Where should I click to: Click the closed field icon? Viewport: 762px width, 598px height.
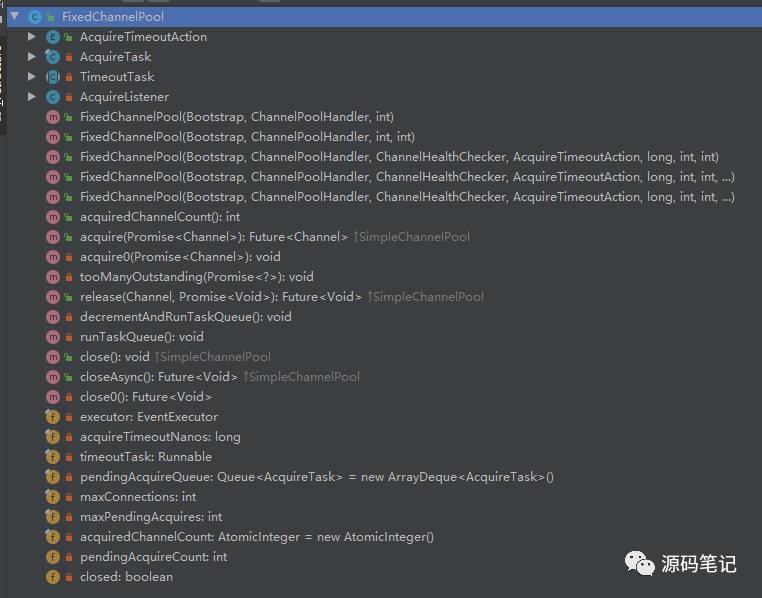(x=53, y=577)
